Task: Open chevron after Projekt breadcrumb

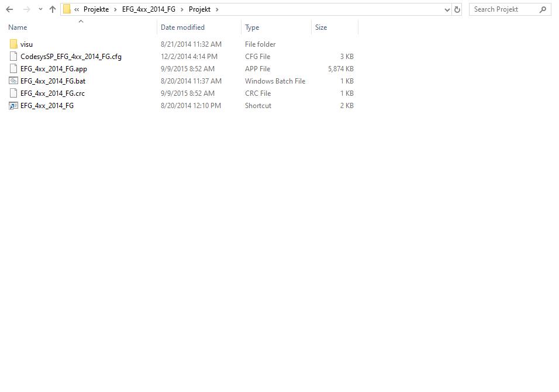Action: point(217,9)
